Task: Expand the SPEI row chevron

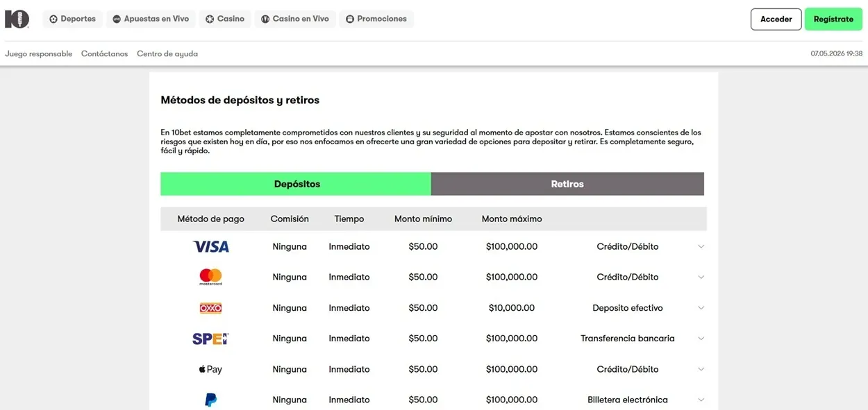Action: click(701, 339)
